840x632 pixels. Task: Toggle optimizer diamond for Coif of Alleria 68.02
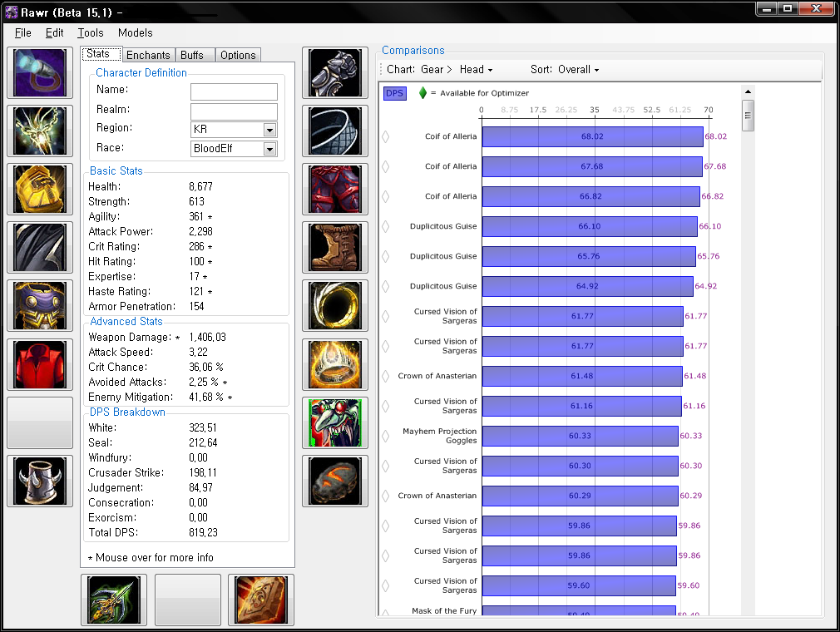click(386, 136)
